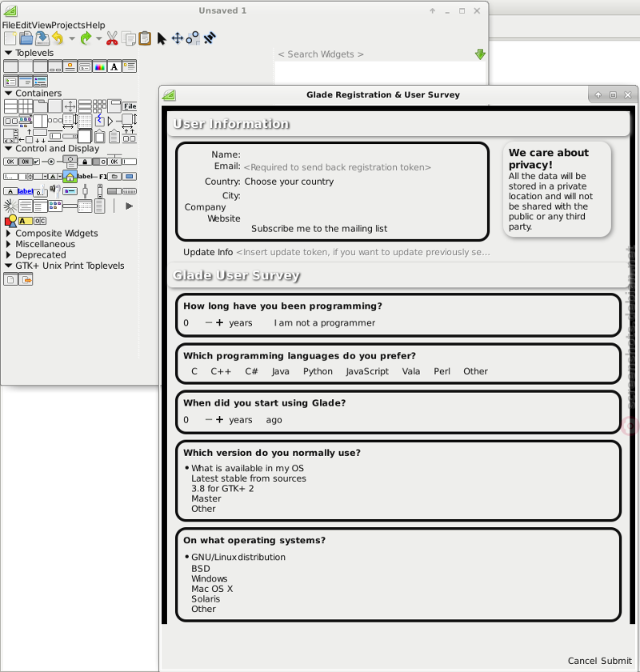Undo the last action
The image size is (640, 672).
(x=58, y=38)
